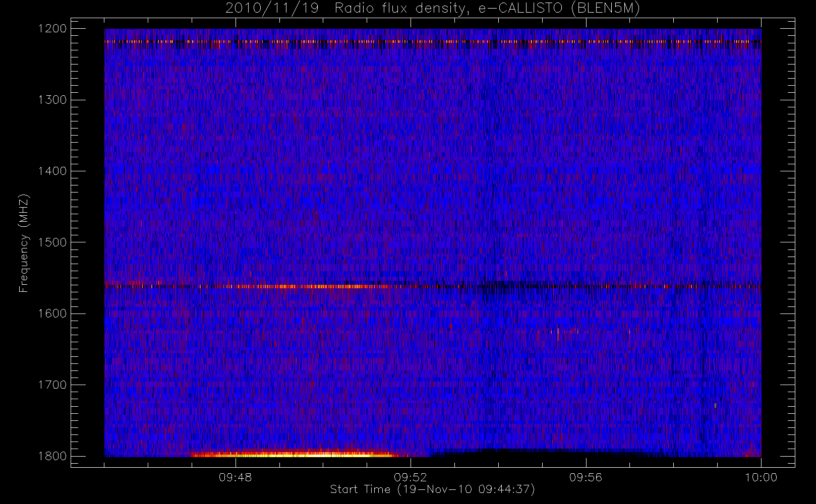Click the 10:00 time tick label
This screenshot has width=816, height=504.
tap(761, 477)
